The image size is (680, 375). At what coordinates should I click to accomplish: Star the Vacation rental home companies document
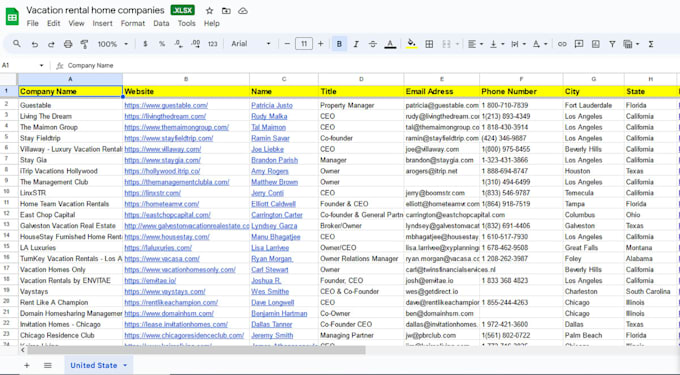(209, 11)
